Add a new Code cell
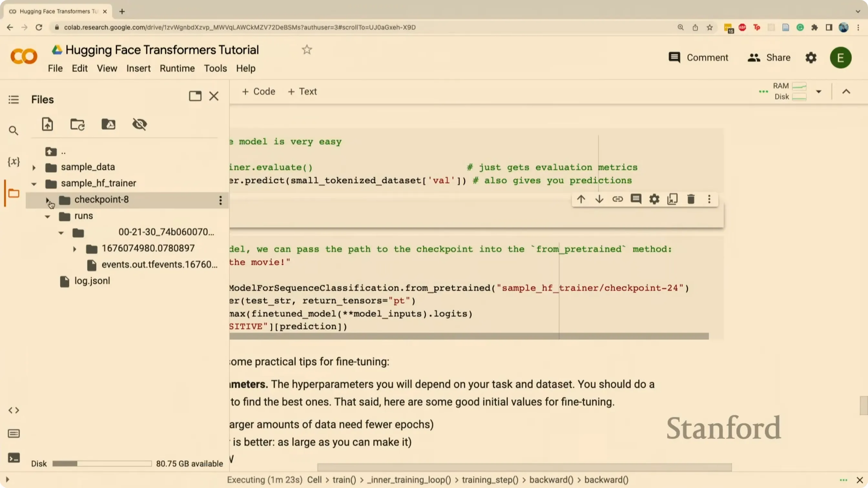Screen dimensions: 868x488 coord(258,92)
